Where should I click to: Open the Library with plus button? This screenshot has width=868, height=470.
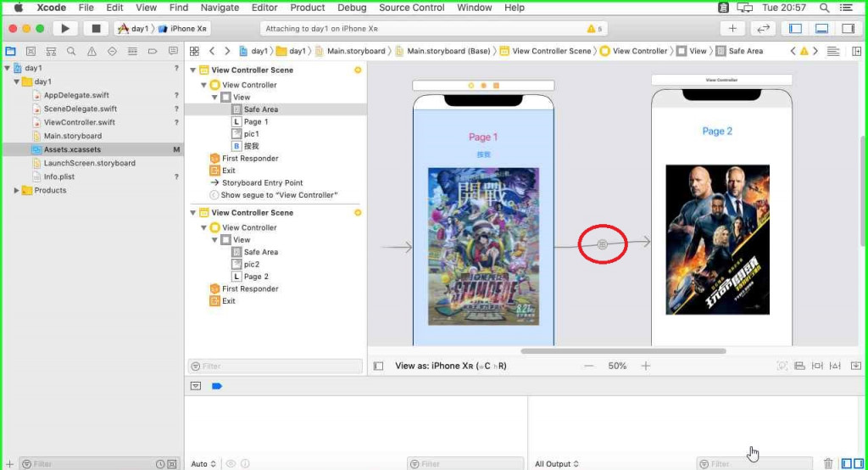coord(732,28)
